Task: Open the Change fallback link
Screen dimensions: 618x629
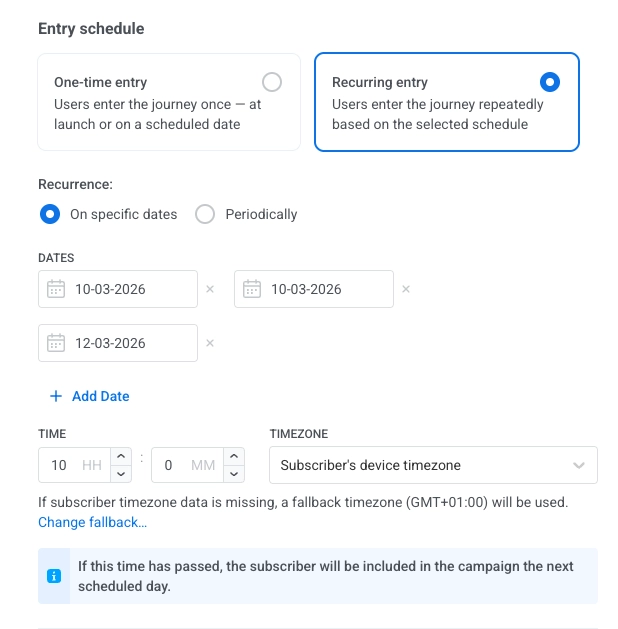Action: (92, 522)
